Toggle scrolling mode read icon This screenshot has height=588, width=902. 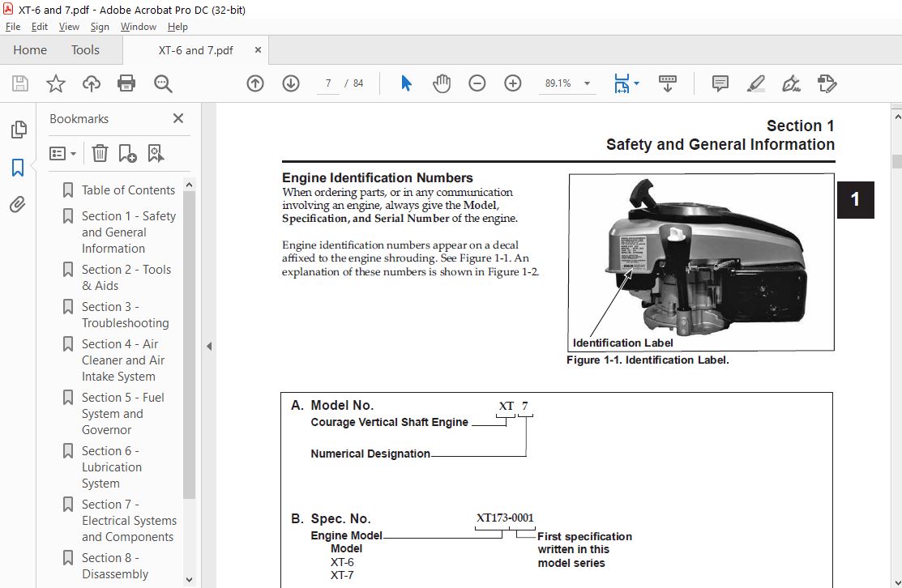(667, 83)
